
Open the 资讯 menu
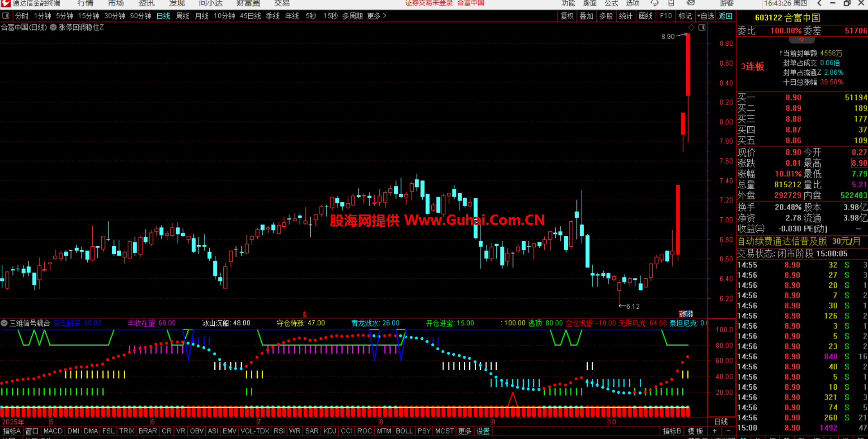(146, 3)
